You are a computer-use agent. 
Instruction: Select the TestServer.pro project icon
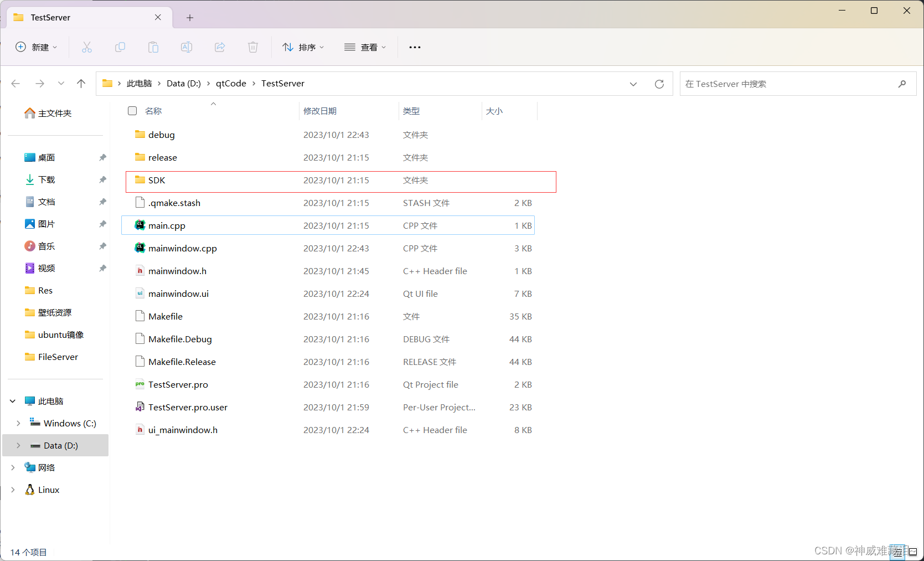pos(140,384)
